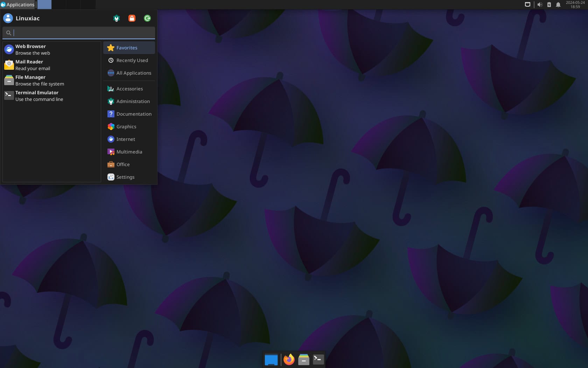This screenshot has width=588, height=368.
Task: Log out via the green power icon
Action: pyautogui.click(x=147, y=18)
